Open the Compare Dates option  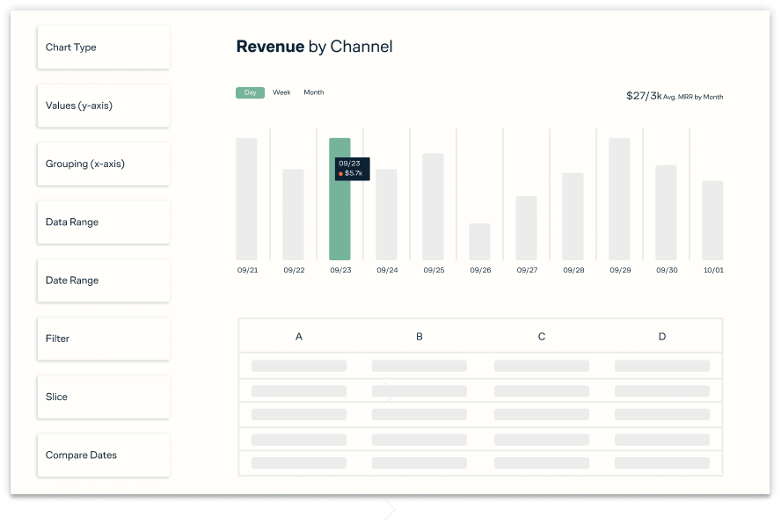pos(103,455)
